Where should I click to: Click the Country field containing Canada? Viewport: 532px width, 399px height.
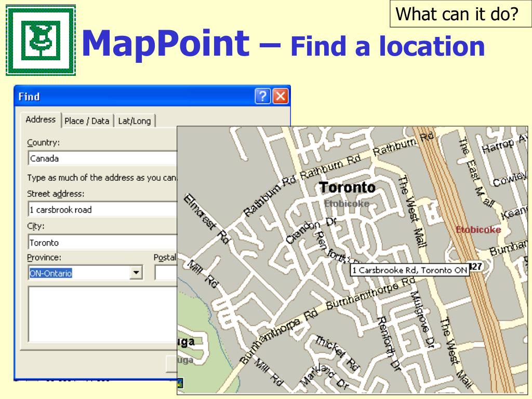tap(102, 158)
